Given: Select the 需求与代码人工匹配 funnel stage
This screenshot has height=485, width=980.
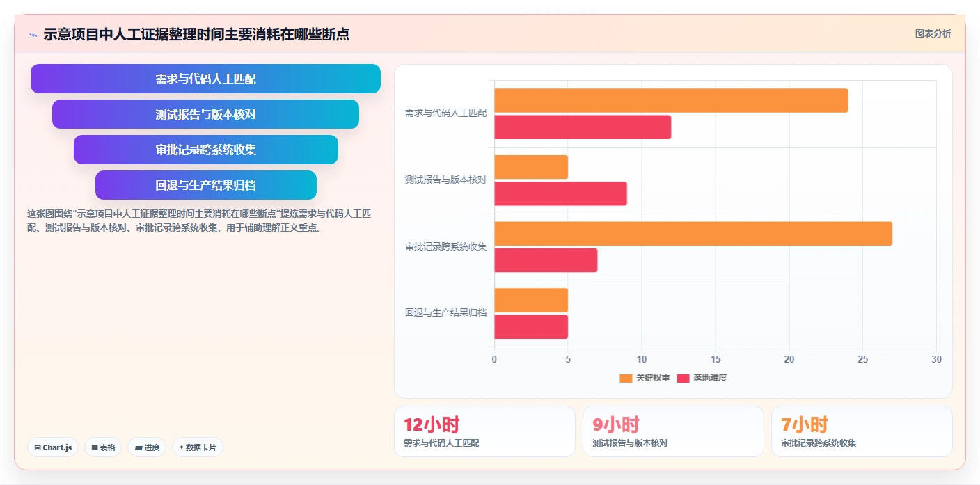Looking at the screenshot, I should pyautogui.click(x=205, y=79).
